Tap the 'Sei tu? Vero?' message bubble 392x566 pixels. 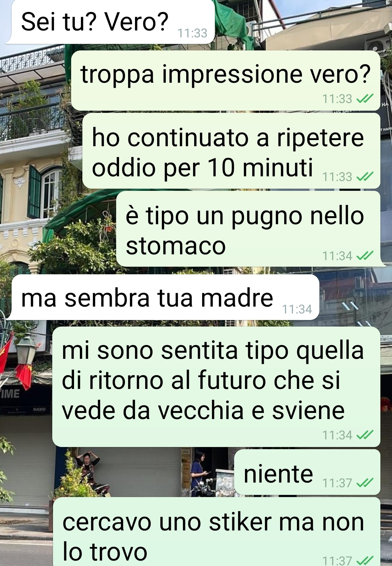[x=111, y=22]
